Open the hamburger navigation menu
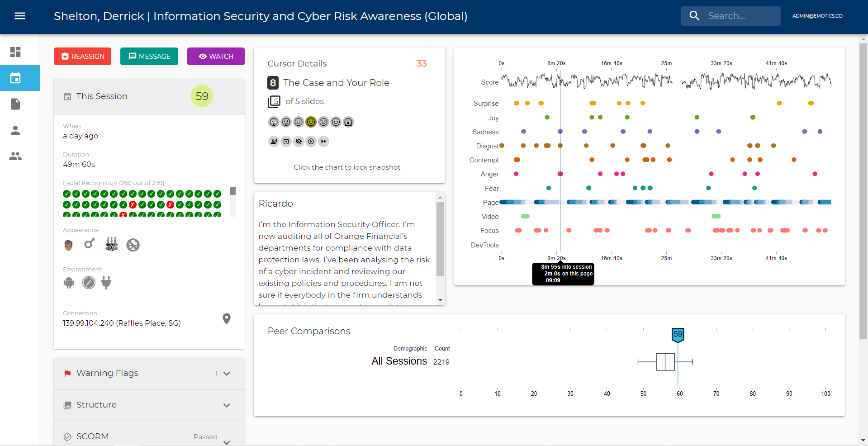Screen dimensions: 868x446 20,16
